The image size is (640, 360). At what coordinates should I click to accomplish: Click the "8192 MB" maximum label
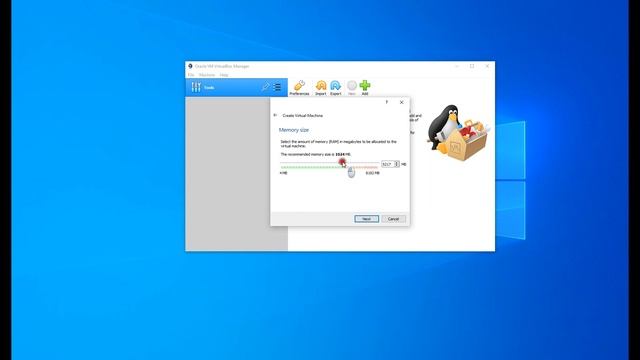[x=372, y=173]
